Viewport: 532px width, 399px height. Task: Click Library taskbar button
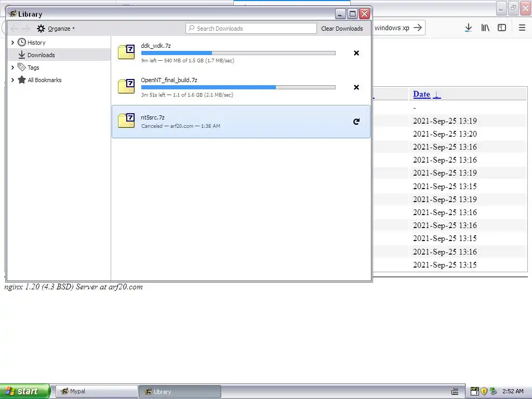tap(180, 392)
